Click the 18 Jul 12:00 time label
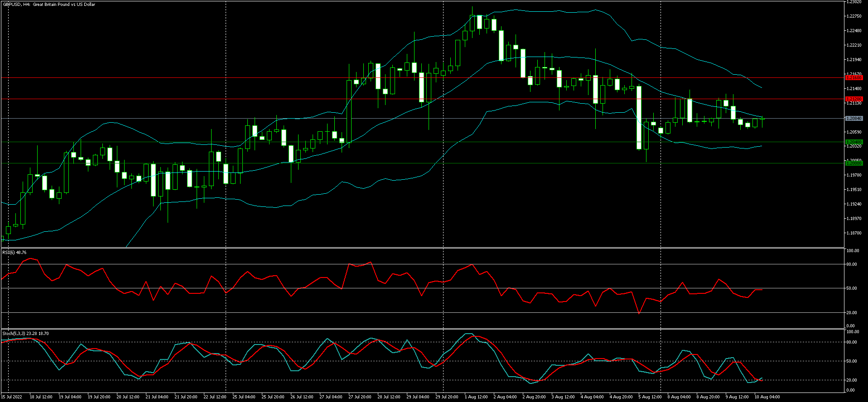 pyautogui.click(x=41, y=397)
